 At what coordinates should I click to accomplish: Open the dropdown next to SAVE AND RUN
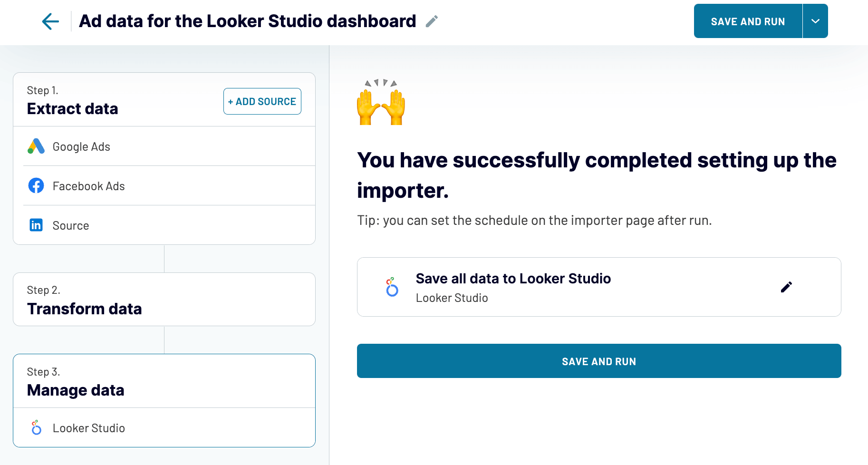pos(815,21)
